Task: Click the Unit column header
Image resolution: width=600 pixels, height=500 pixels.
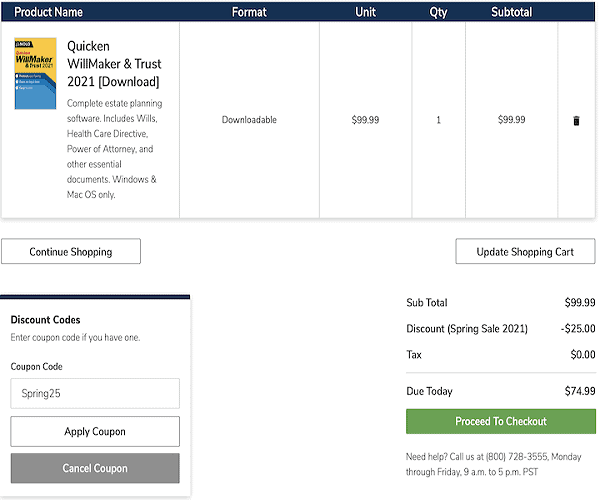Action: point(365,12)
